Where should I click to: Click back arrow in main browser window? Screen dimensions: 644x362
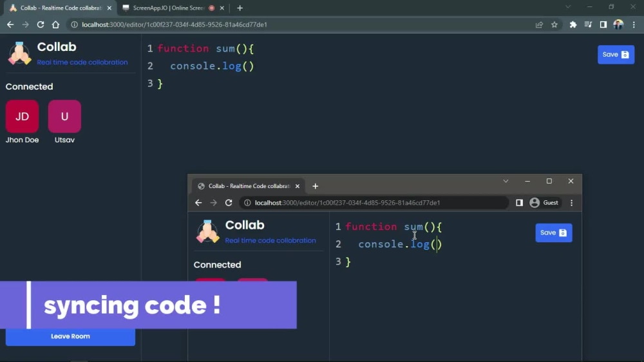pos(10,24)
